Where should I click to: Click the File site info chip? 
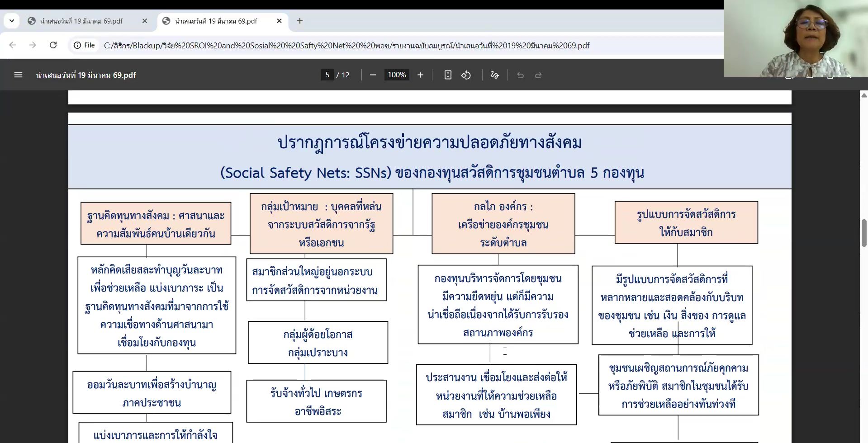point(85,45)
